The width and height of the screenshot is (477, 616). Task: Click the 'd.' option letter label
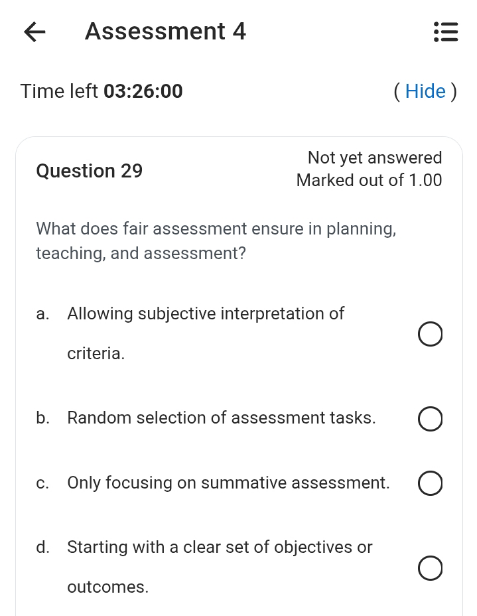coord(43,547)
